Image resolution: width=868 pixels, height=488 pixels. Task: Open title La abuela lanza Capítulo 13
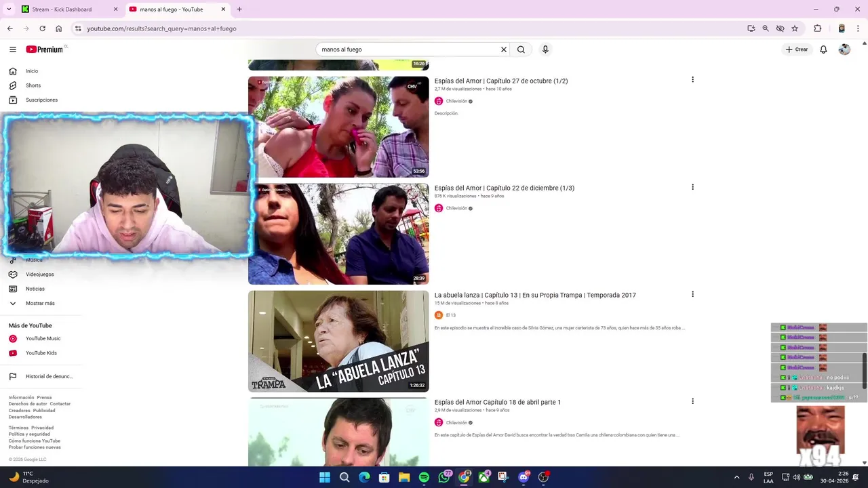pyautogui.click(x=535, y=295)
